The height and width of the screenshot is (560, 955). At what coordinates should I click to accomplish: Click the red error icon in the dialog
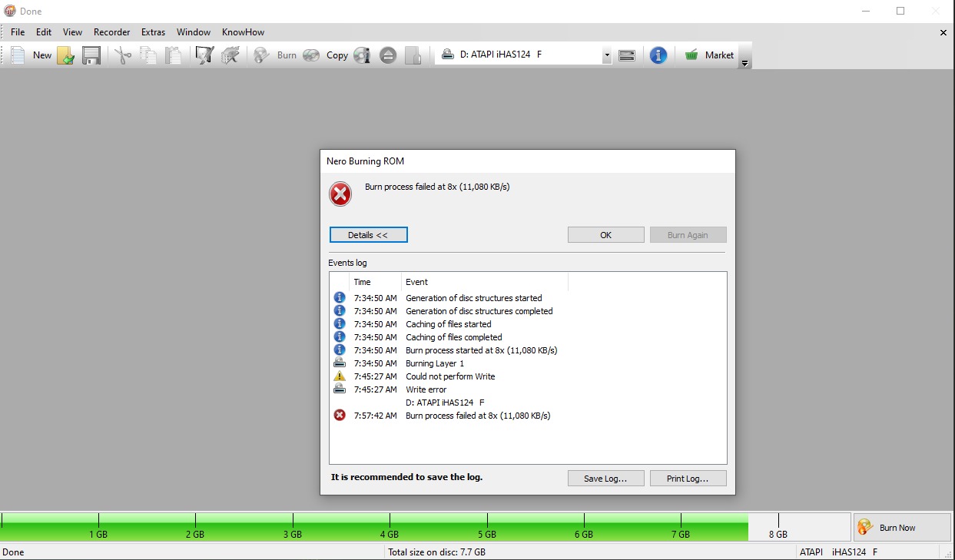[340, 194]
